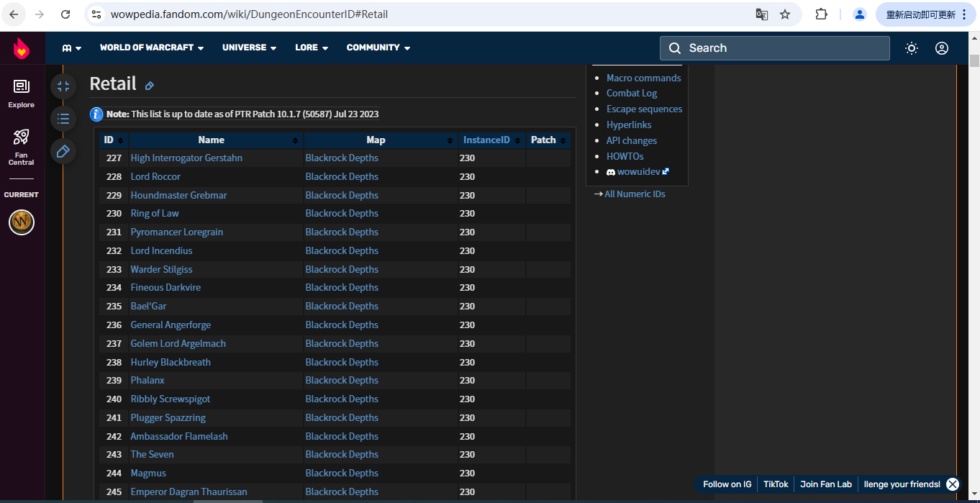The image size is (980, 503).
Task: Collapse page with the fullscreen toggle icon
Action: [x=63, y=86]
